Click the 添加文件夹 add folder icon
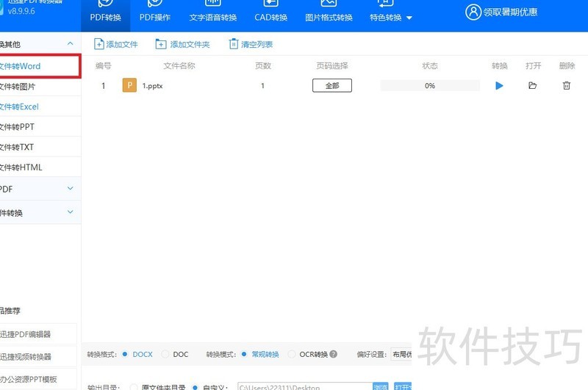This screenshot has height=390, width=588. click(x=160, y=44)
